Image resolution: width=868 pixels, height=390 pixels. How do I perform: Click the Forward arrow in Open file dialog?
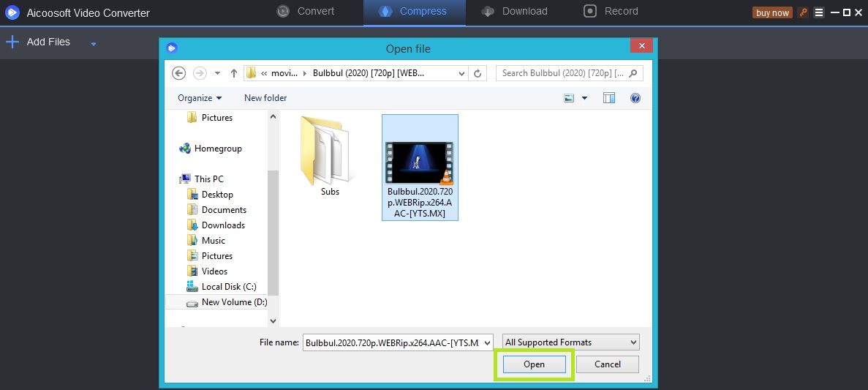(200, 73)
